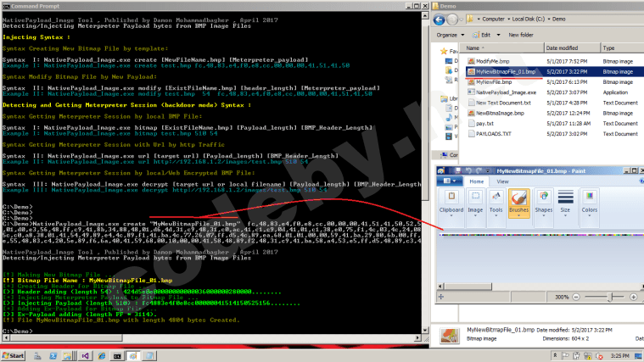Select NewBitmaImage.bmp file
This screenshot has height=362, width=644.
[x=500, y=113]
